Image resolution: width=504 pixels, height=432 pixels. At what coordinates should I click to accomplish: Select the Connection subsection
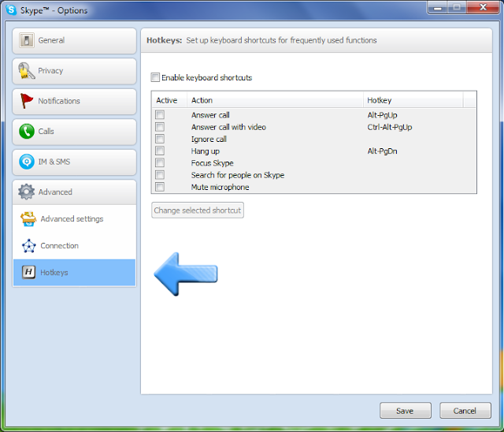[74, 246]
